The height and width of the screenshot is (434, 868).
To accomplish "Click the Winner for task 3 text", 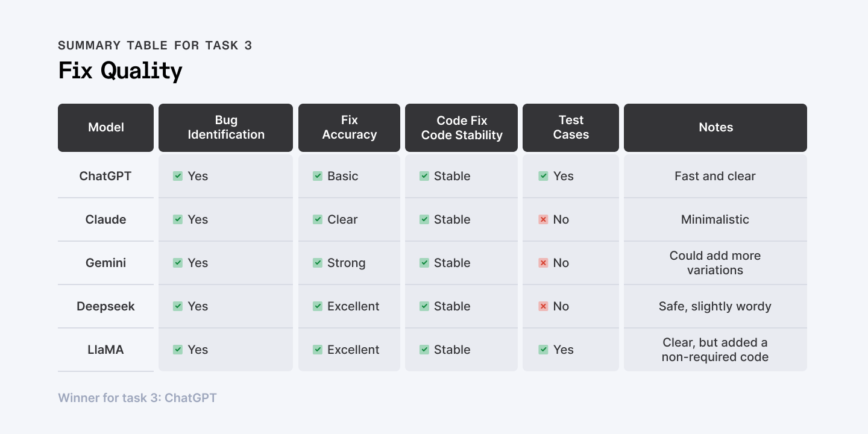I will click(x=137, y=398).
